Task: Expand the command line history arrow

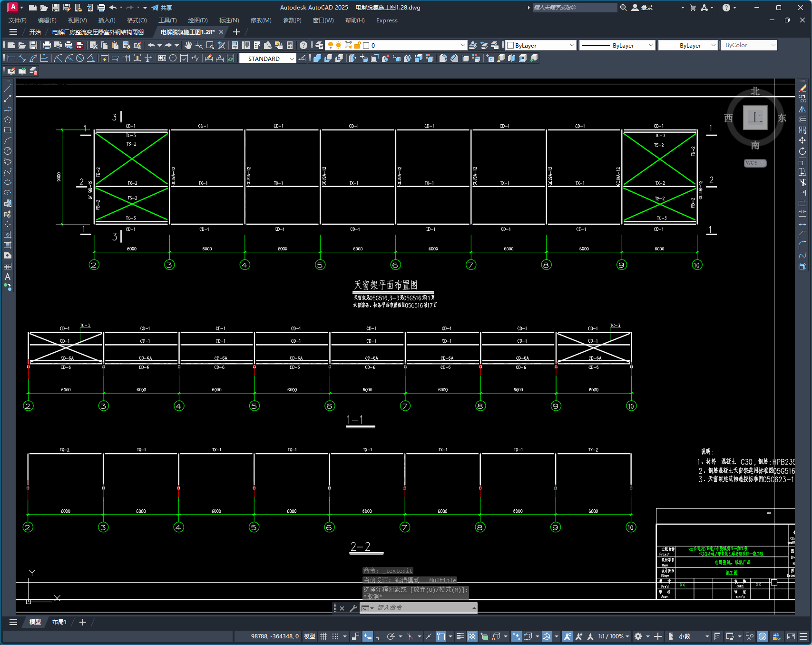Action: coord(474,608)
